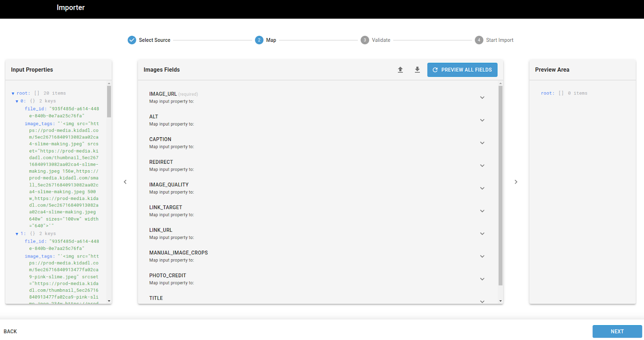Click the IMAGE_URL field label

pos(163,94)
